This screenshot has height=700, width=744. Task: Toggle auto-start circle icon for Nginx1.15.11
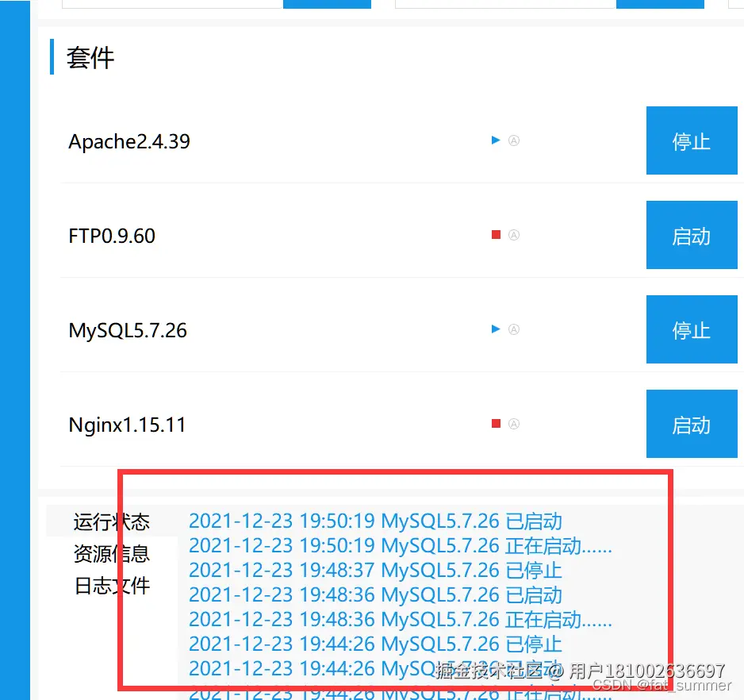[514, 424]
